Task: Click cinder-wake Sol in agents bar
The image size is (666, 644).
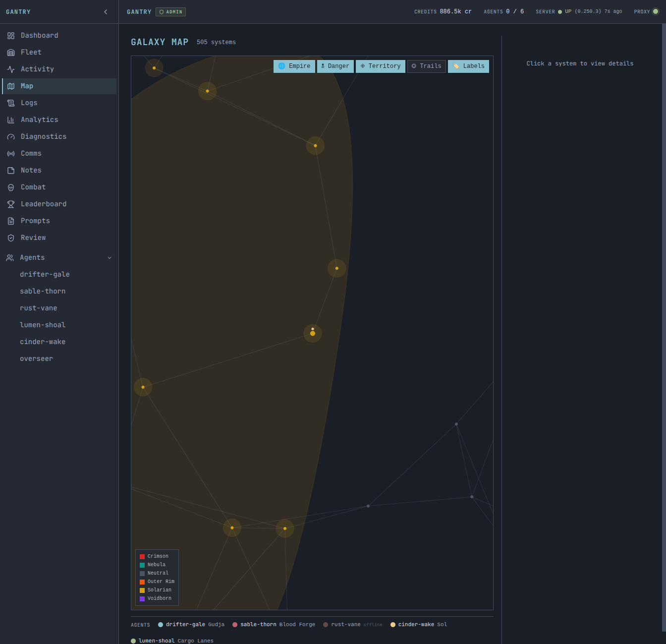Action: pyautogui.click(x=419, y=625)
